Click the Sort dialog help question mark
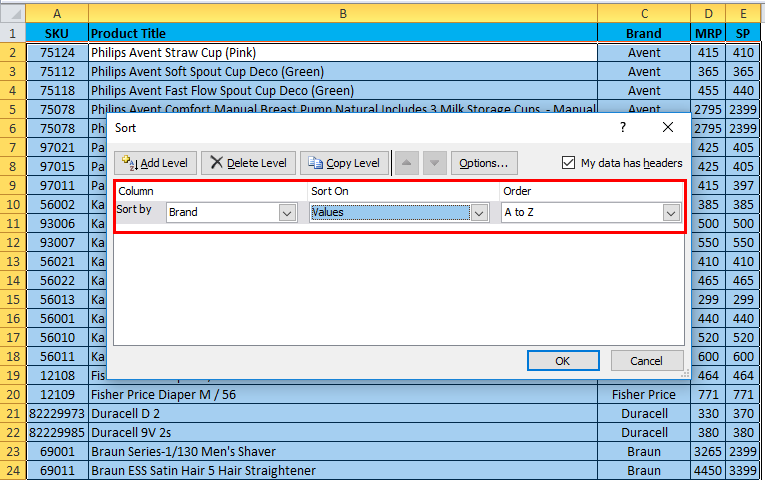 point(623,127)
